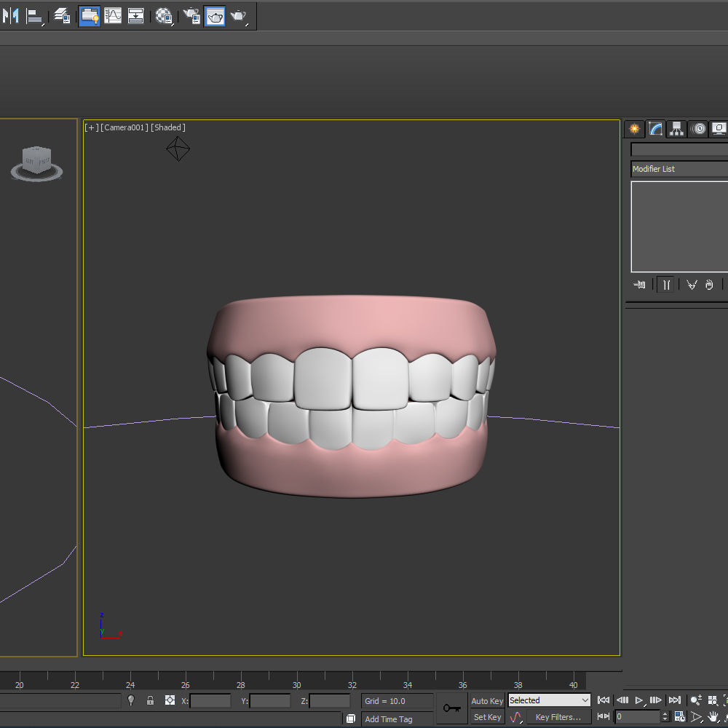Open the Render Setup dialog

(191, 16)
